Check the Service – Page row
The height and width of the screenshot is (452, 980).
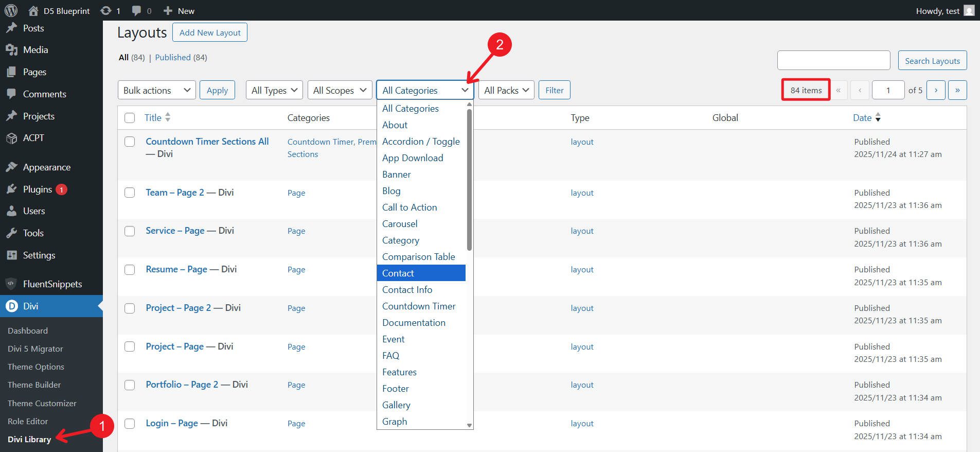(130, 231)
